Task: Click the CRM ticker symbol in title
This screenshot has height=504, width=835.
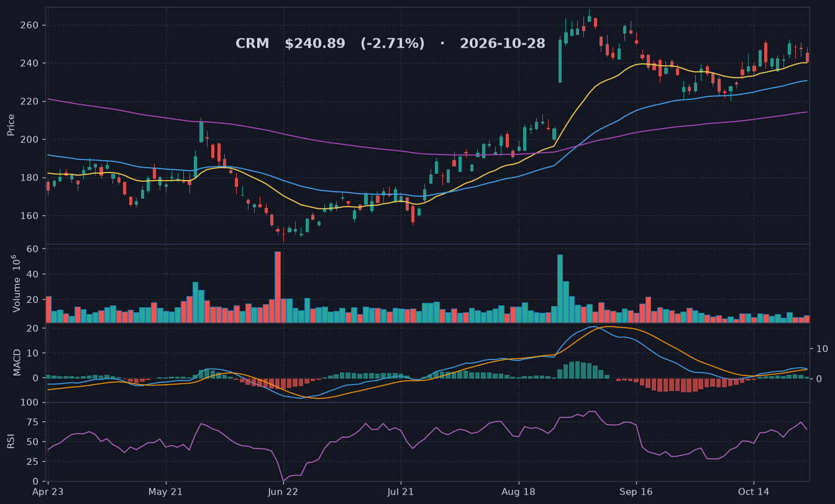Action: pos(252,44)
